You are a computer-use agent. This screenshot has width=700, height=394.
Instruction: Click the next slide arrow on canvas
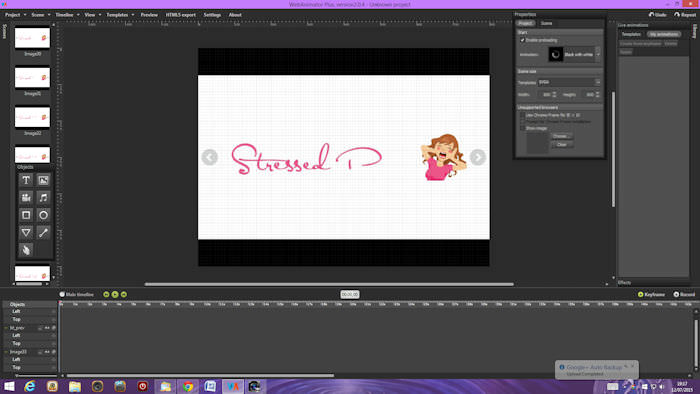point(478,157)
